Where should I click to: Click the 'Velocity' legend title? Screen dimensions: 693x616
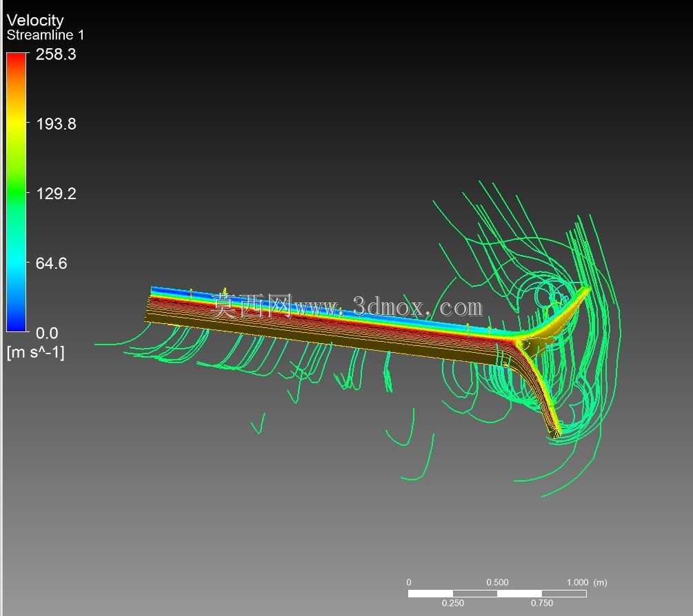tap(35, 20)
